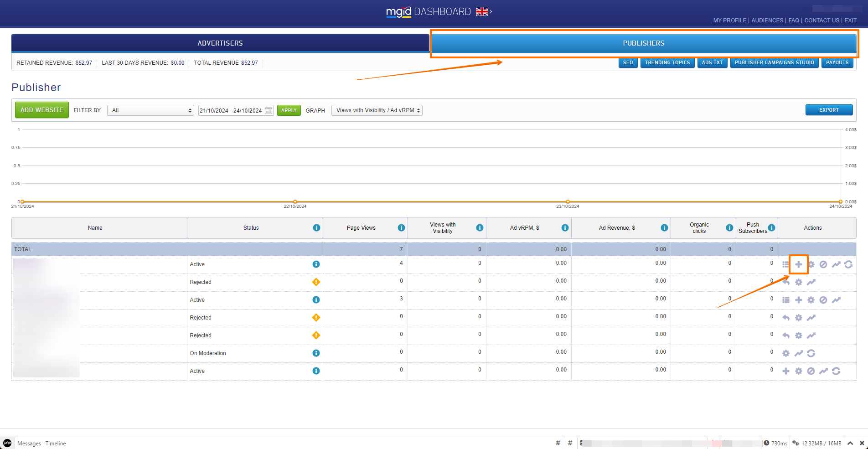This screenshot has height=449, width=868.
Task: Switch to the Advertisers tab
Action: point(220,43)
